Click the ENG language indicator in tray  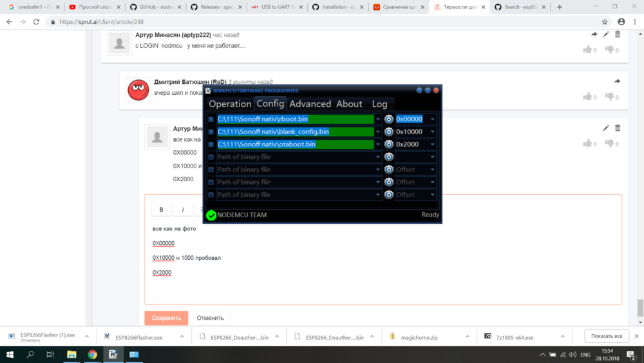585,355
